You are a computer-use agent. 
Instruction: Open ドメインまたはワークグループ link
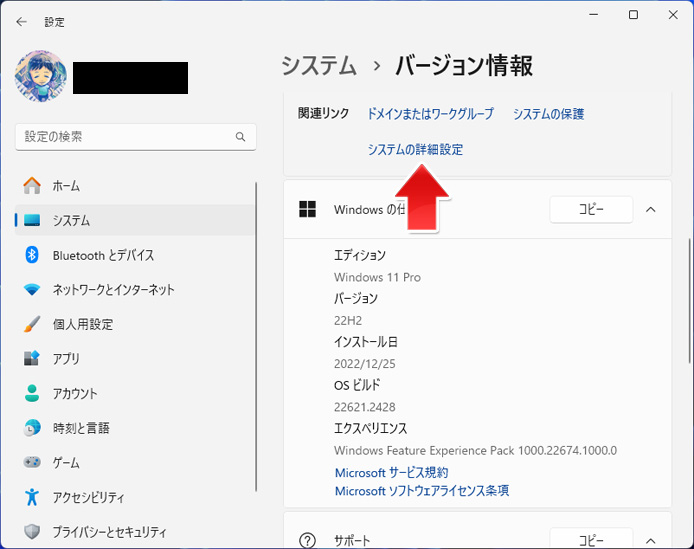pos(430,114)
